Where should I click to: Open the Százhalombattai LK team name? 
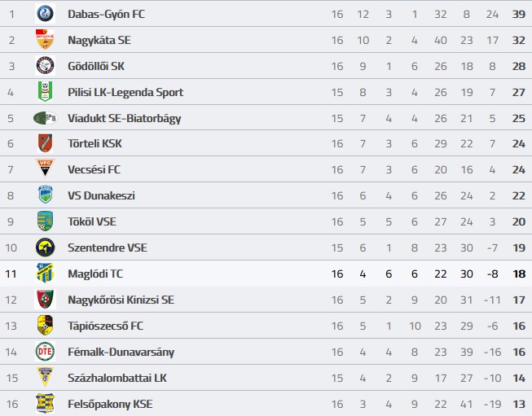click(x=117, y=378)
